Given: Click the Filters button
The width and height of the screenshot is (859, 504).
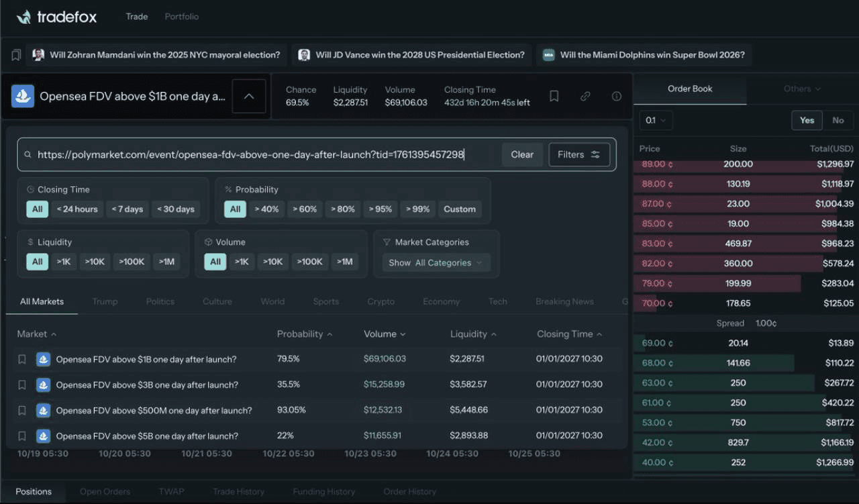Looking at the screenshot, I should 578,154.
